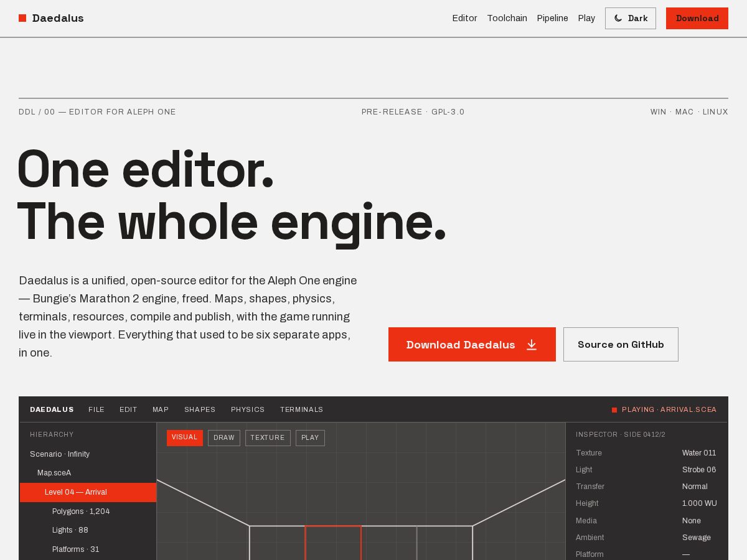
Task: Switch to PLAY mode in the viewport
Action: pos(310,438)
